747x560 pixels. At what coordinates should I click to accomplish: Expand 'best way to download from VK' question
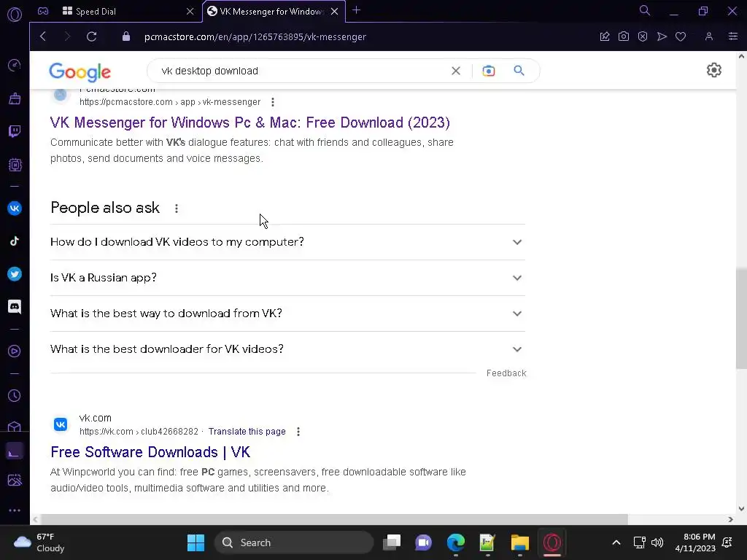coord(287,314)
